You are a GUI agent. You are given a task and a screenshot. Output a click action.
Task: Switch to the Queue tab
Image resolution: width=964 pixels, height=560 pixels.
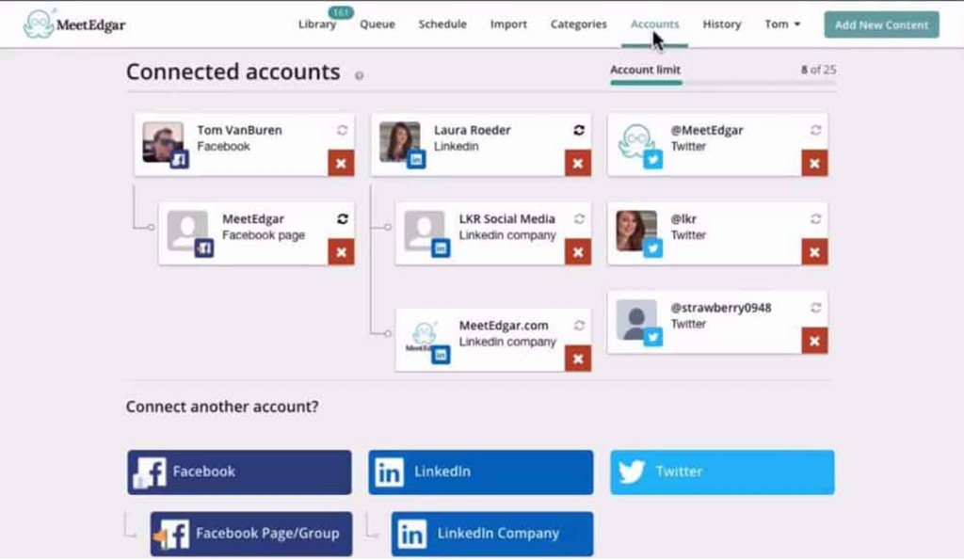377,24
